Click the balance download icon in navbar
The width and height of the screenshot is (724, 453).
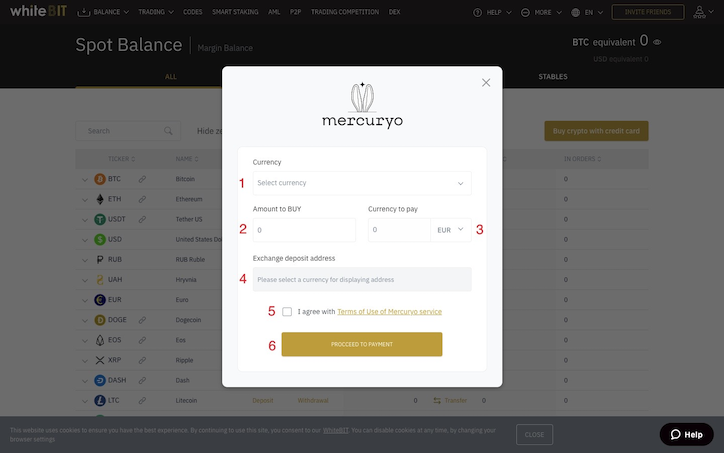pyautogui.click(x=84, y=12)
